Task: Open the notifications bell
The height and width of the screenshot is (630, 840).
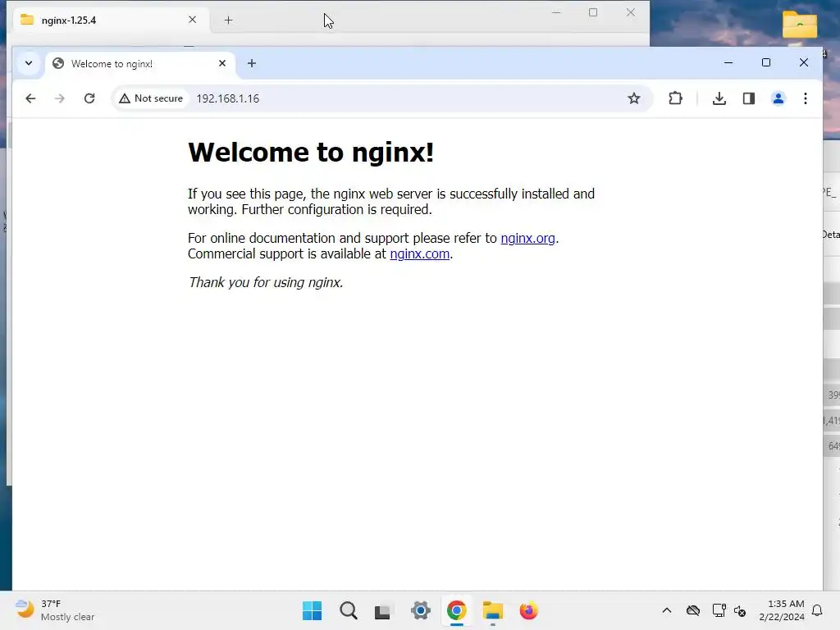Action: pos(818,610)
